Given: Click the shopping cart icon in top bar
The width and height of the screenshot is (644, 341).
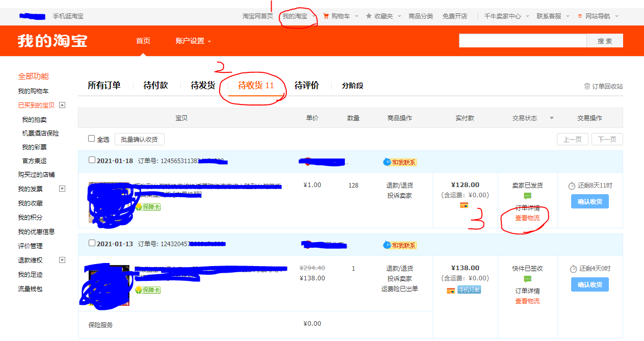Looking at the screenshot, I should click(x=326, y=16).
